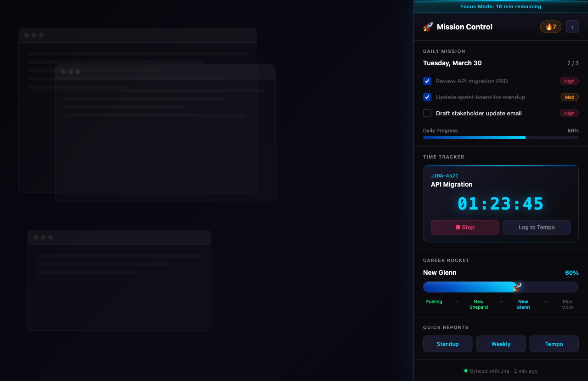588x381 pixels.
Task: Uncheck the Update sprint board for standup task
Action: click(427, 97)
